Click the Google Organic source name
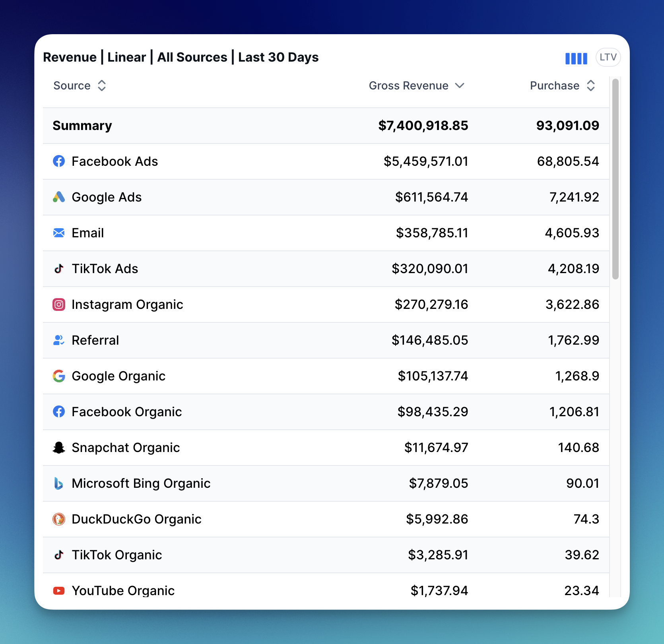This screenshot has height=644, width=664. [x=118, y=376]
